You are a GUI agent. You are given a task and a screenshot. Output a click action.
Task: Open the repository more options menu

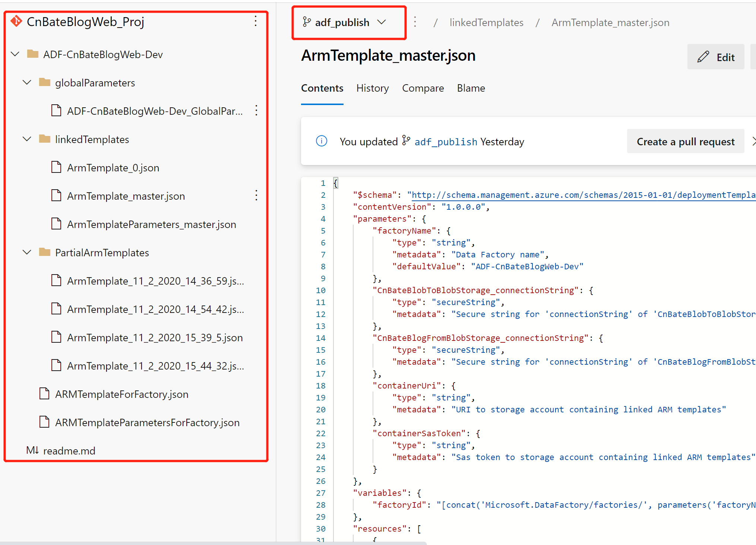(256, 21)
